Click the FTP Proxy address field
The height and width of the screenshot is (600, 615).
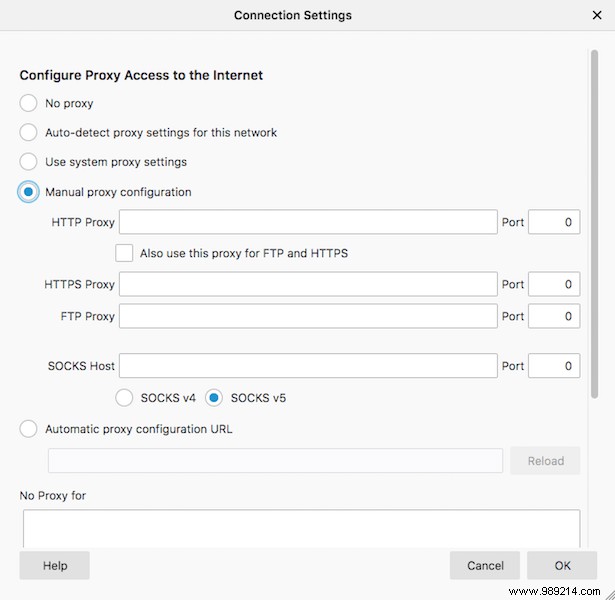[308, 316]
